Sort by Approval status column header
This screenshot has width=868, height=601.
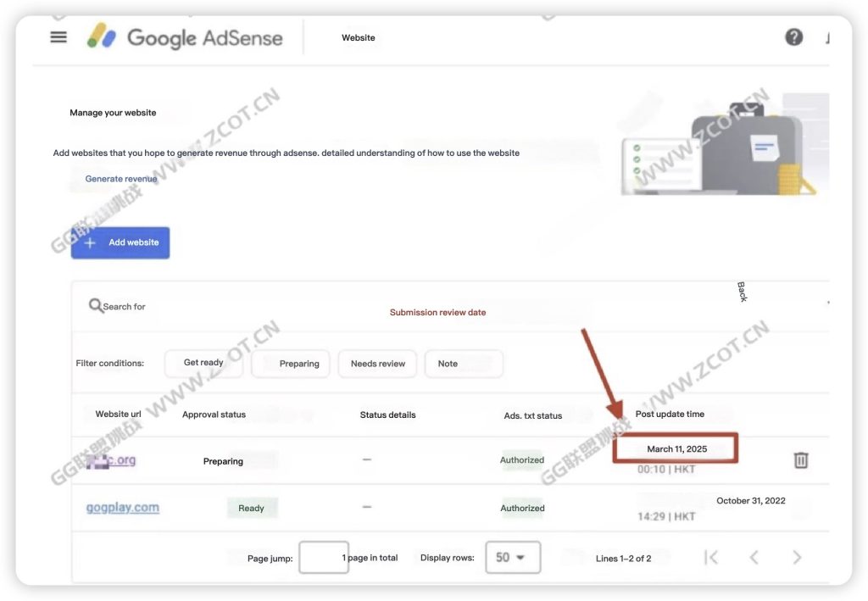click(214, 415)
